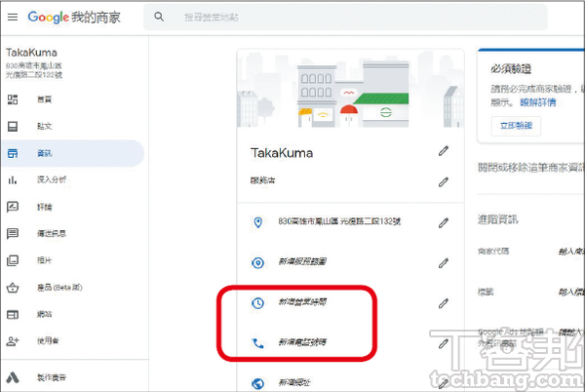Select 資訊 in the sidebar
The width and height of the screenshot is (585, 392).
[73, 153]
